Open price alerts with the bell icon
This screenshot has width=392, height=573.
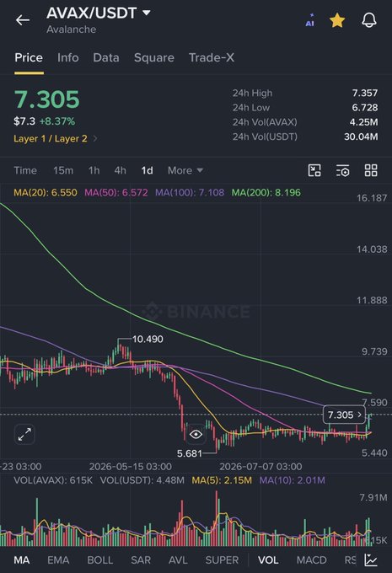pos(369,20)
